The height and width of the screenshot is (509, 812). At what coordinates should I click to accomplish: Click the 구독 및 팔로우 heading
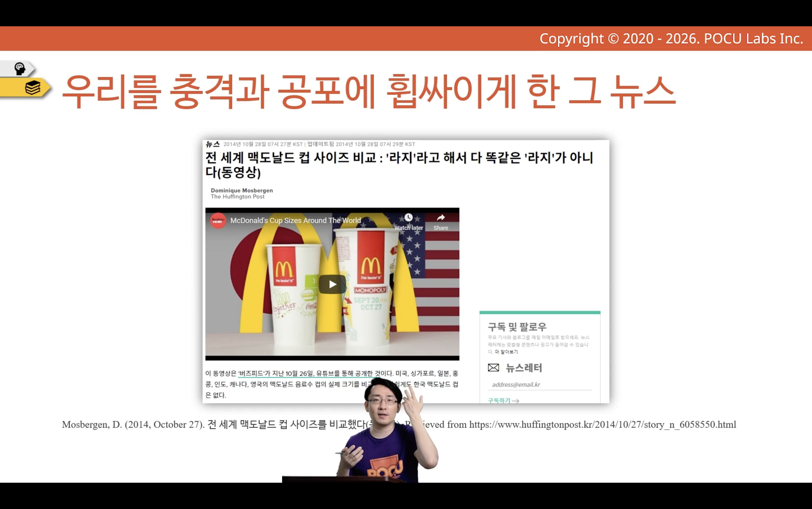pyautogui.click(x=517, y=327)
